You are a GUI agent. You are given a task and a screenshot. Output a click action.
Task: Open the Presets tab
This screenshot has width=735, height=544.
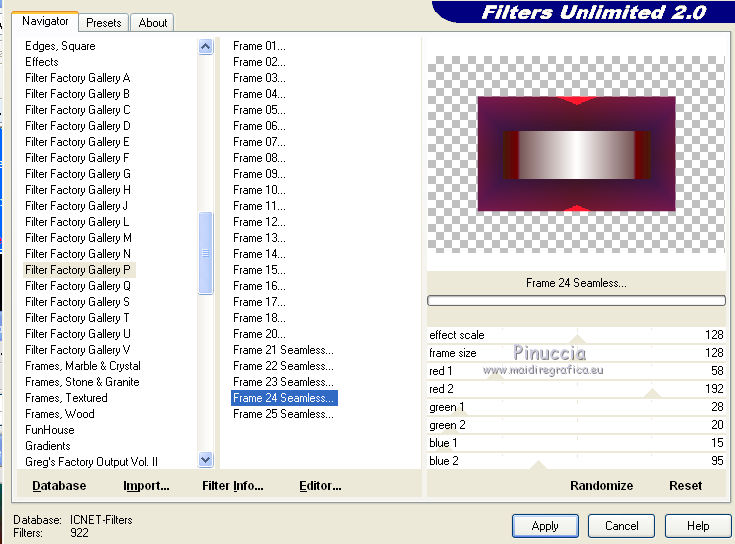point(104,23)
